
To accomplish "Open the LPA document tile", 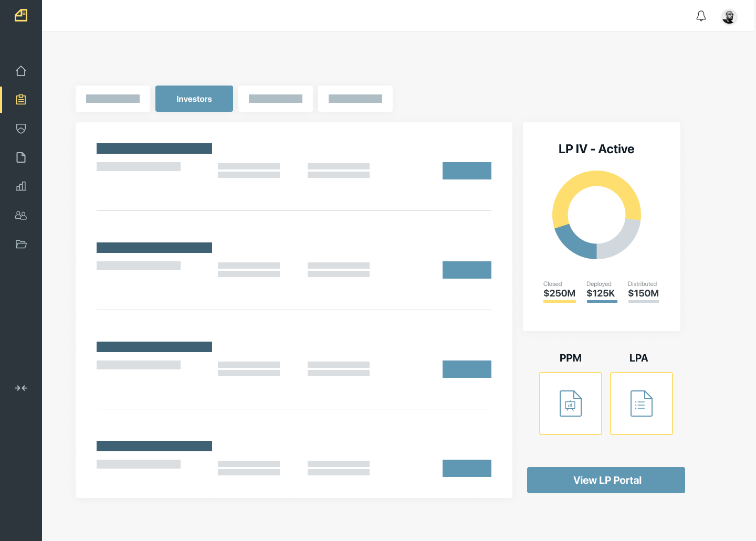I will click(x=642, y=404).
